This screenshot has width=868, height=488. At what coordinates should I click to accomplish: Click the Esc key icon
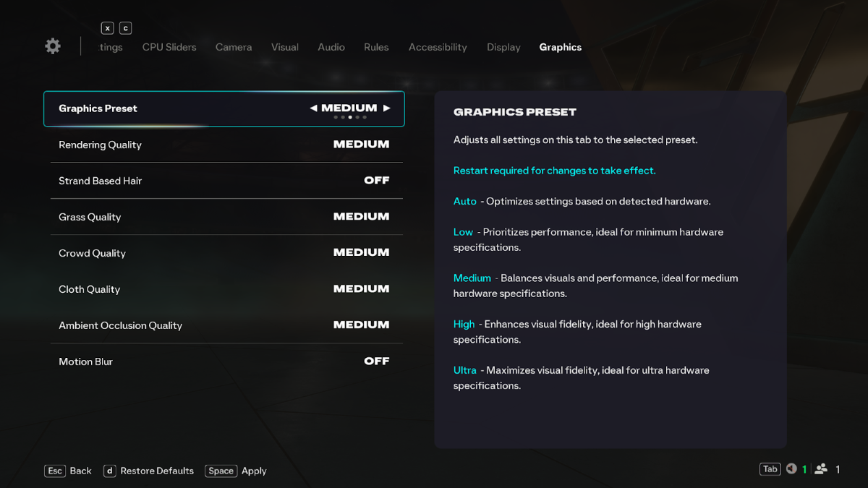click(x=54, y=471)
